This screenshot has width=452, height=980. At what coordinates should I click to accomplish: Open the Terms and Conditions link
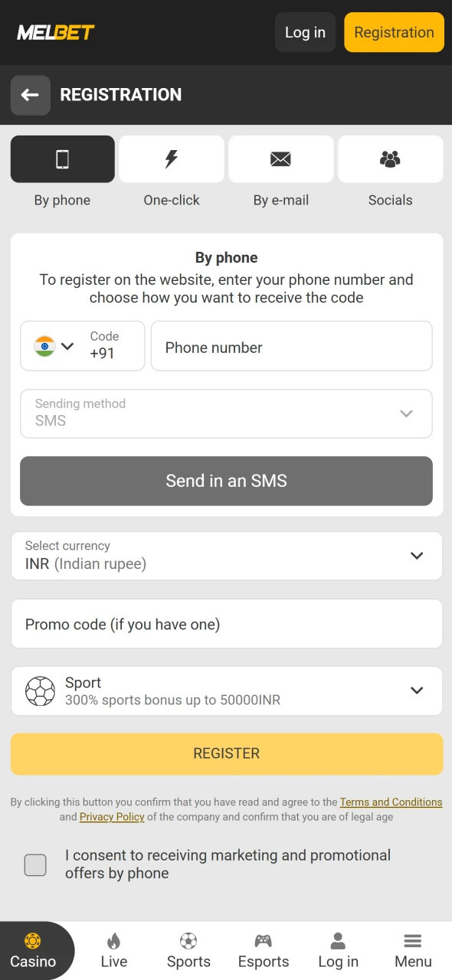click(x=391, y=802)
